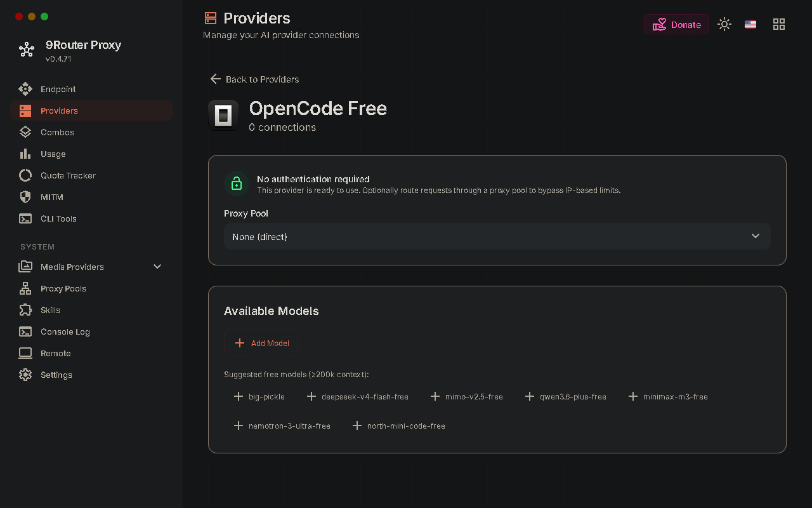Viewport: 812px width, 508px height.
Task: Click plus icon beside deepseek-v4-flash-free
Action: [311, 396]
